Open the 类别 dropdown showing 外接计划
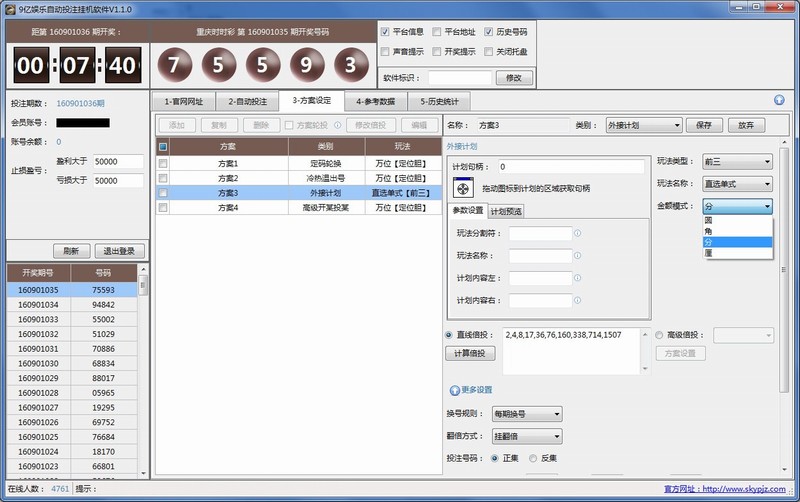 [643, 125]
